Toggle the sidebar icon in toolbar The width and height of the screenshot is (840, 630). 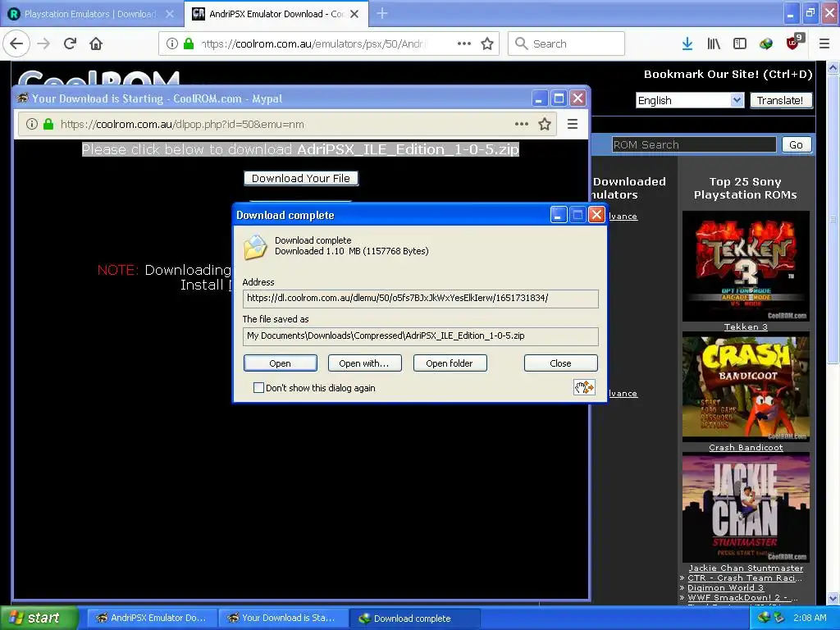(x=740, y=43)
